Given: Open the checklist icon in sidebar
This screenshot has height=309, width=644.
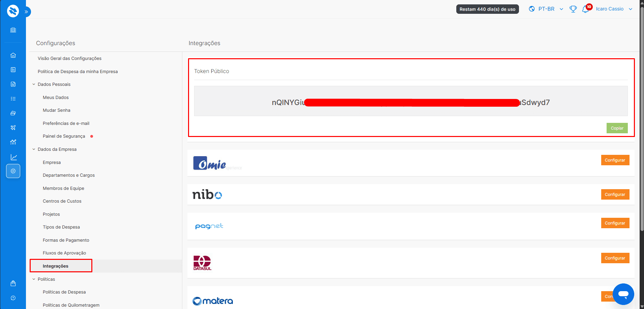Looking at the screenshot, I should tap(13, 99).
